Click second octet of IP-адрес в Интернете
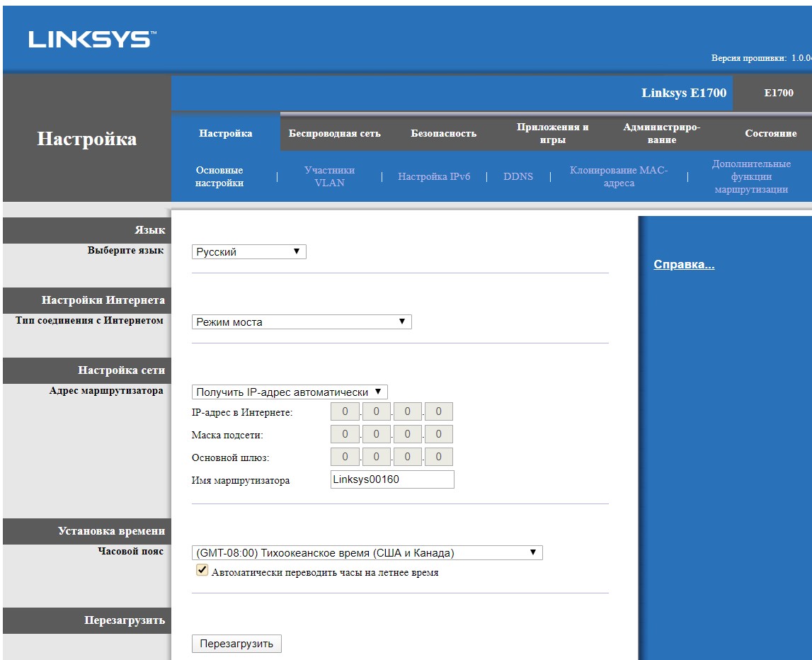 pyautogui.click(x=376, y=411)
